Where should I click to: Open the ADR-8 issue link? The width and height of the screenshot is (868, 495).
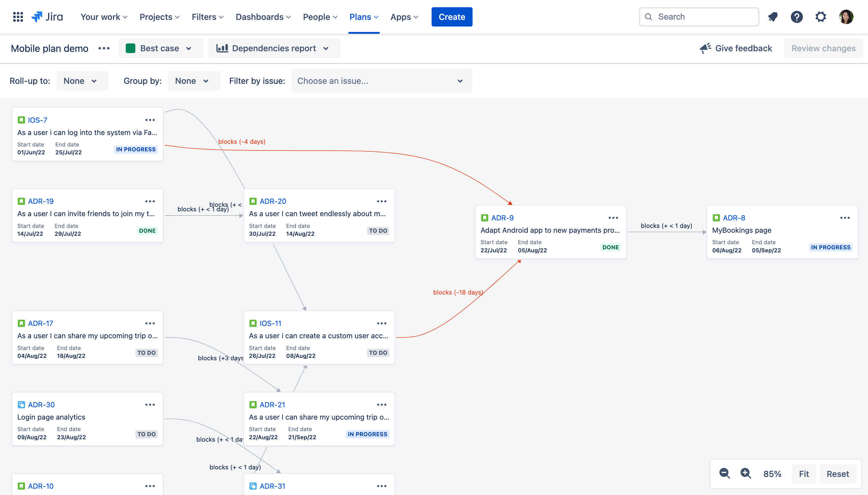[734, 218]
